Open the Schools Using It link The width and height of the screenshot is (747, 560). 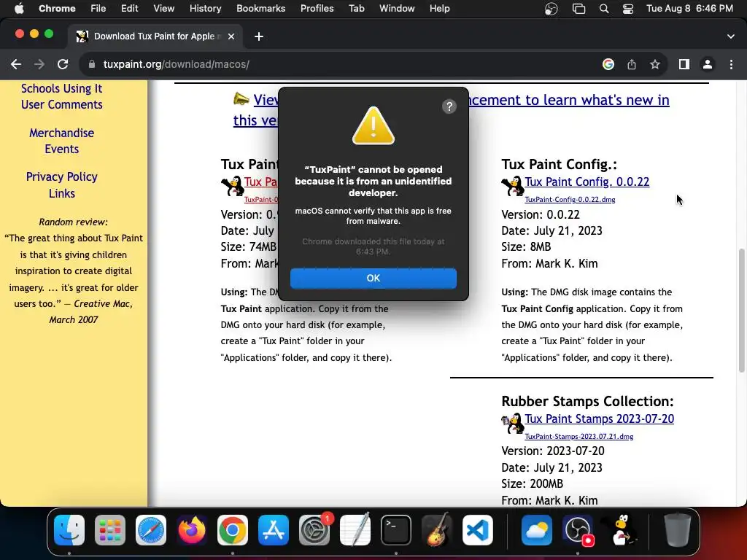pos(61,88)
